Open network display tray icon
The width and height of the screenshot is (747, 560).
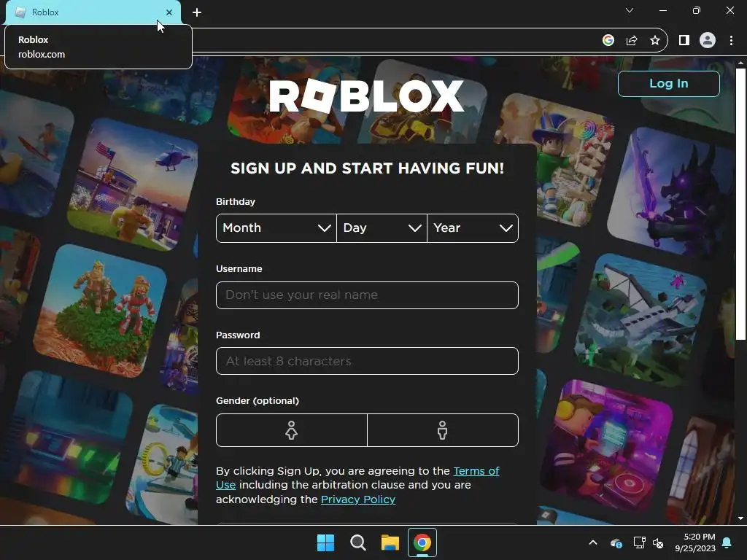639,542
